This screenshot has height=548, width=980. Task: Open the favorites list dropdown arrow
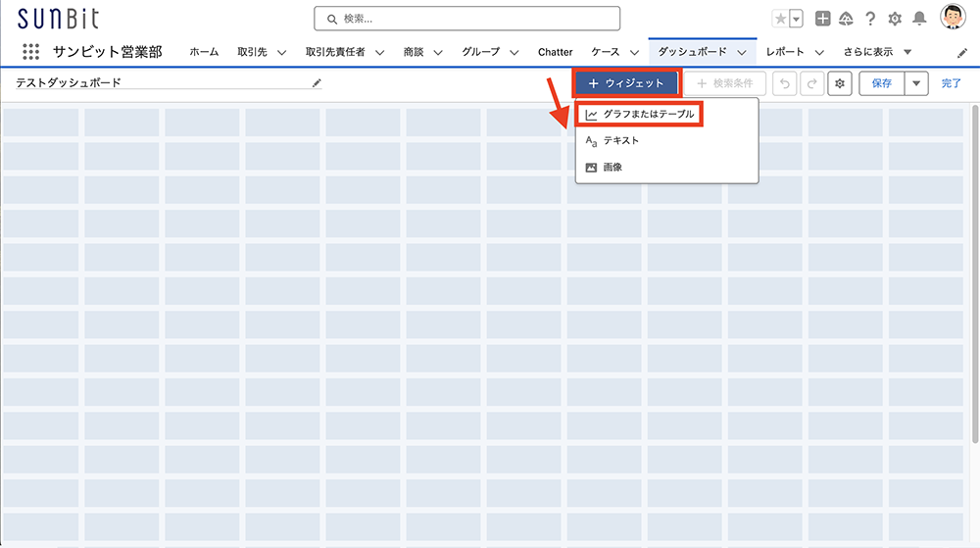click(x=796, y=19)
